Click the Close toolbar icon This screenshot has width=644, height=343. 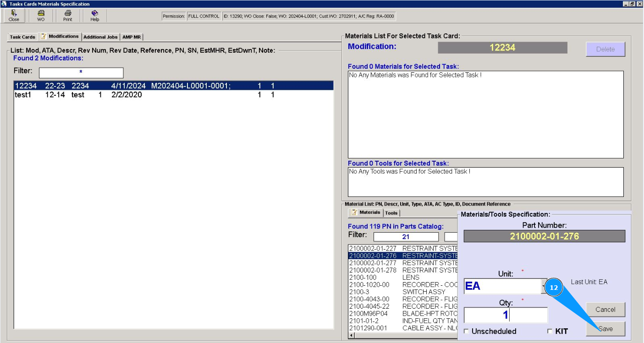(x=14, y=16)
